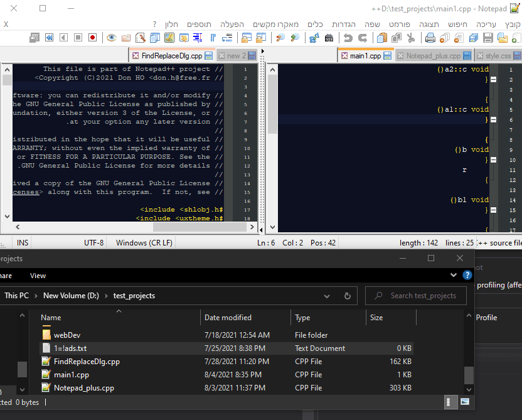Viewport: 522px width, 420px height.
Task: Refresh the test_projects folder
Action: [x=347, y=296]
